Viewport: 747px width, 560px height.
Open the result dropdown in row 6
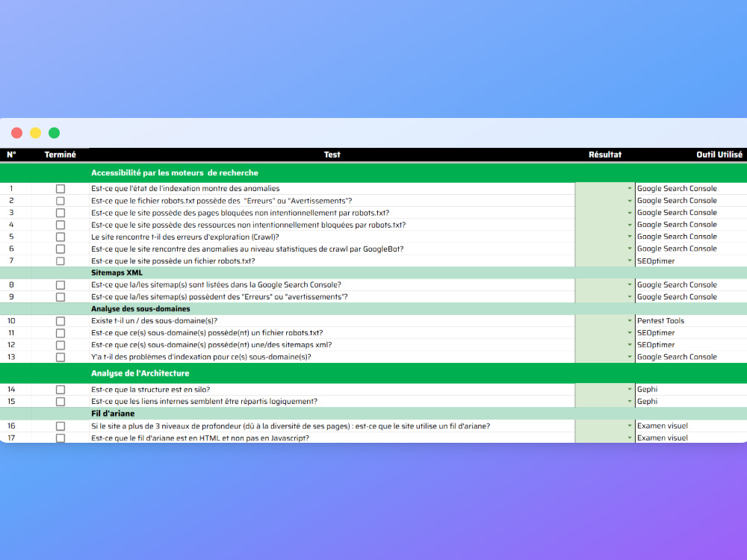pos(629,249)
